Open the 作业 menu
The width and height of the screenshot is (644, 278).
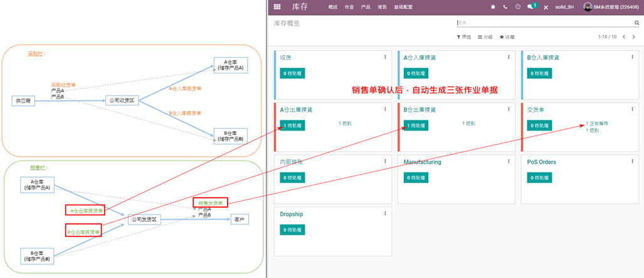[349, 7]
